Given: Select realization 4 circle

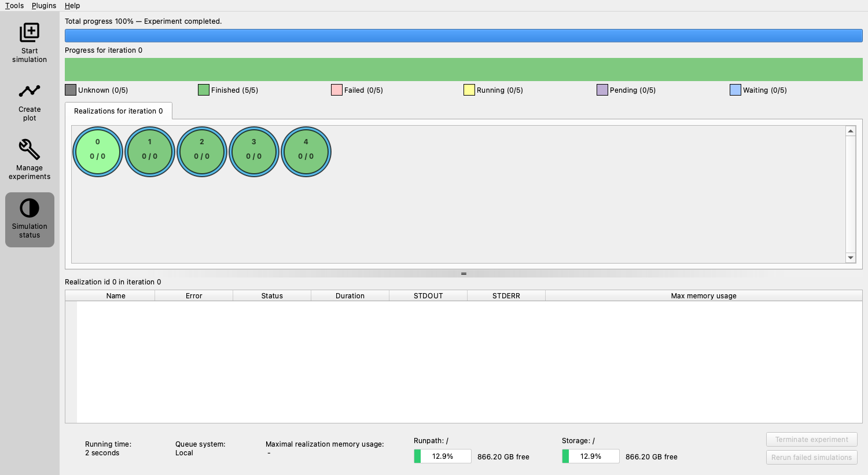Looking at the screenshot, I should tap(306, 152).
